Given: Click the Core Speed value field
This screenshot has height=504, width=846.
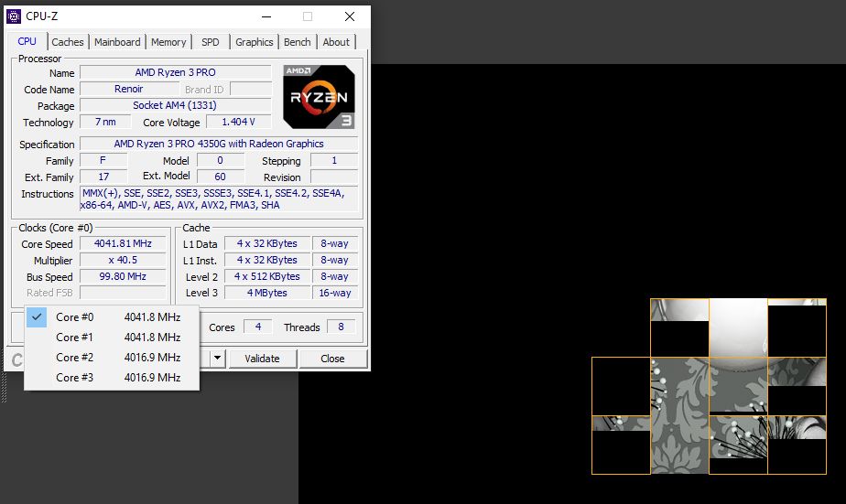Looking at the screenshot, I should (124, 244).
